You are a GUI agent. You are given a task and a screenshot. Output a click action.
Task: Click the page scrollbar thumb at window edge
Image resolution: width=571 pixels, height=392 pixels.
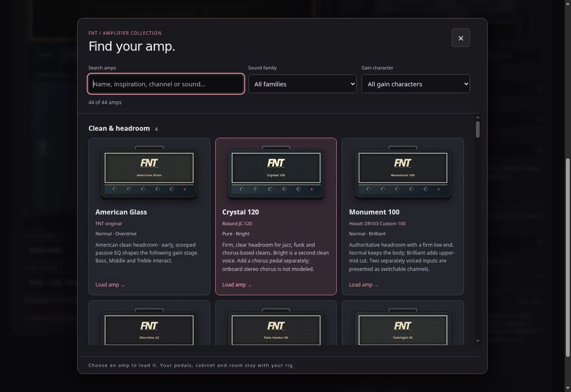(568, 258)
